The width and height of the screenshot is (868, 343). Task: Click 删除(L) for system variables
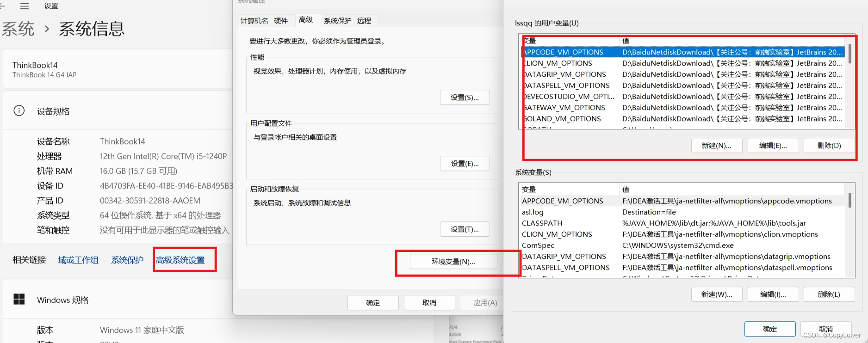pyautogui.click(x=829, y=294)
